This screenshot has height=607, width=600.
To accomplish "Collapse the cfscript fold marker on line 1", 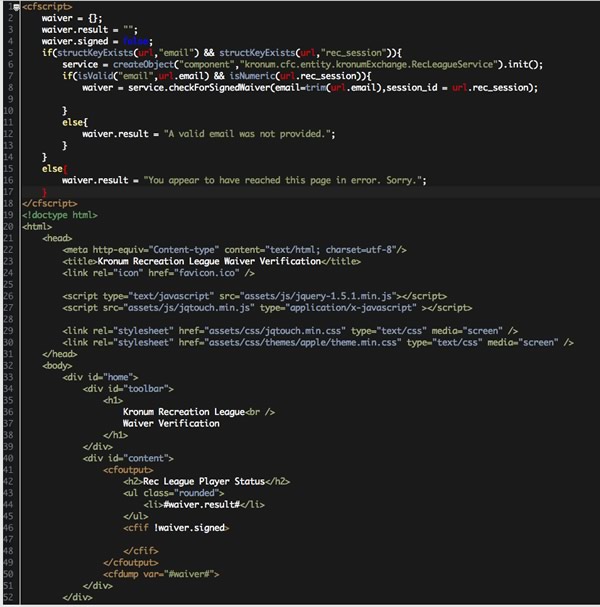I will coord(17,7).
